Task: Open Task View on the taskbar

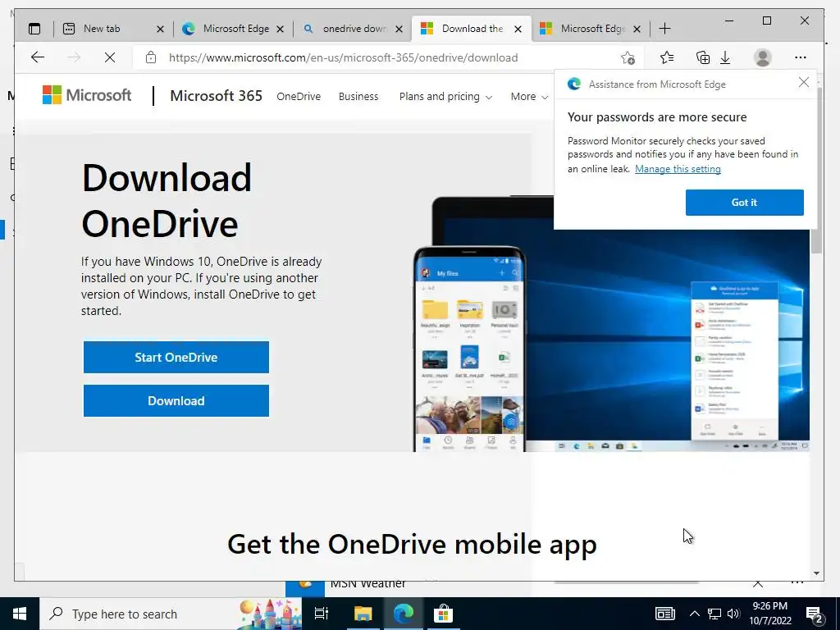Action: tap(322, 614)
